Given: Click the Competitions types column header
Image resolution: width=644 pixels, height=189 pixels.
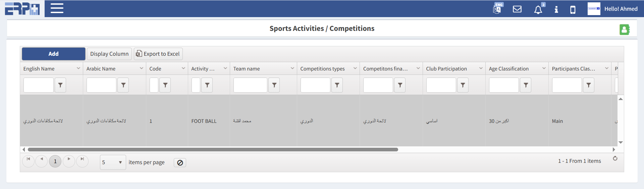Looking at the screenshot, I should pos(322,69).
